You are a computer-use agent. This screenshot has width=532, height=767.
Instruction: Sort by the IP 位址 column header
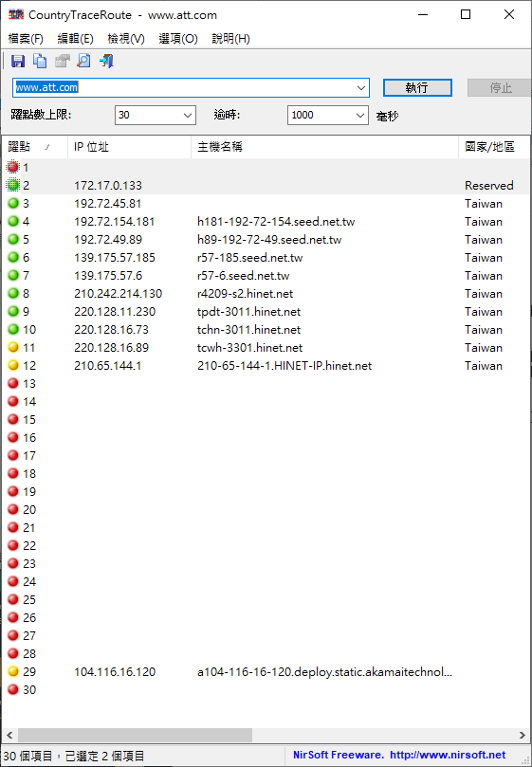[x=129, y=147]
